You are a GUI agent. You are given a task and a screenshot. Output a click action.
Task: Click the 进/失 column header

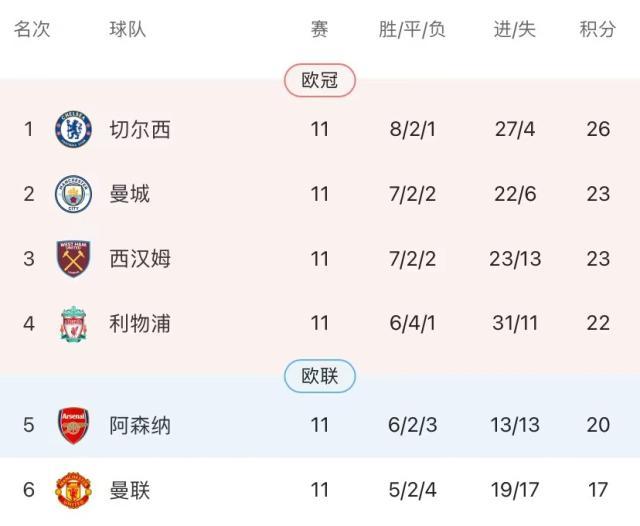click(x=516, y=29)
